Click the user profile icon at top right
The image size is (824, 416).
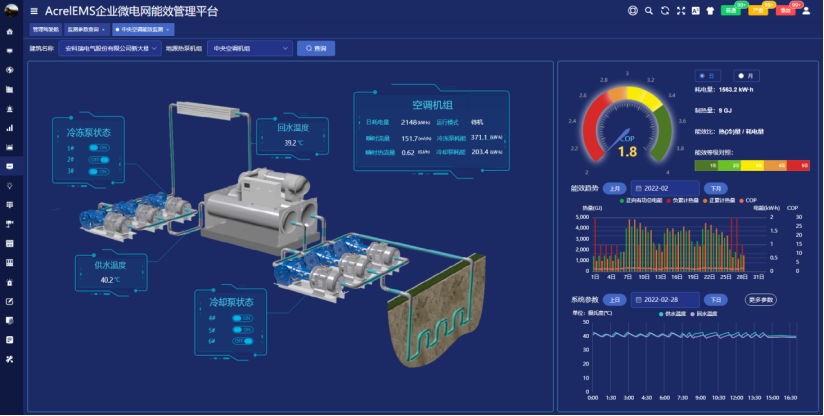(807, 11)
